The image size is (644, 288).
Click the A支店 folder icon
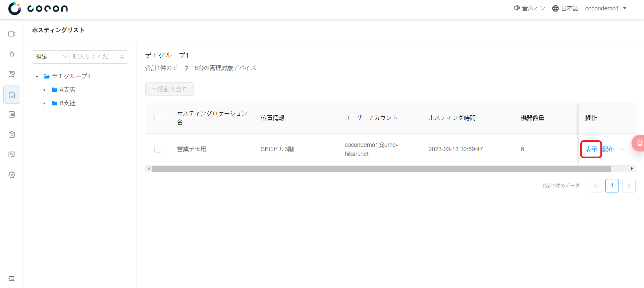pyautogui.click(x=55, y=90)
